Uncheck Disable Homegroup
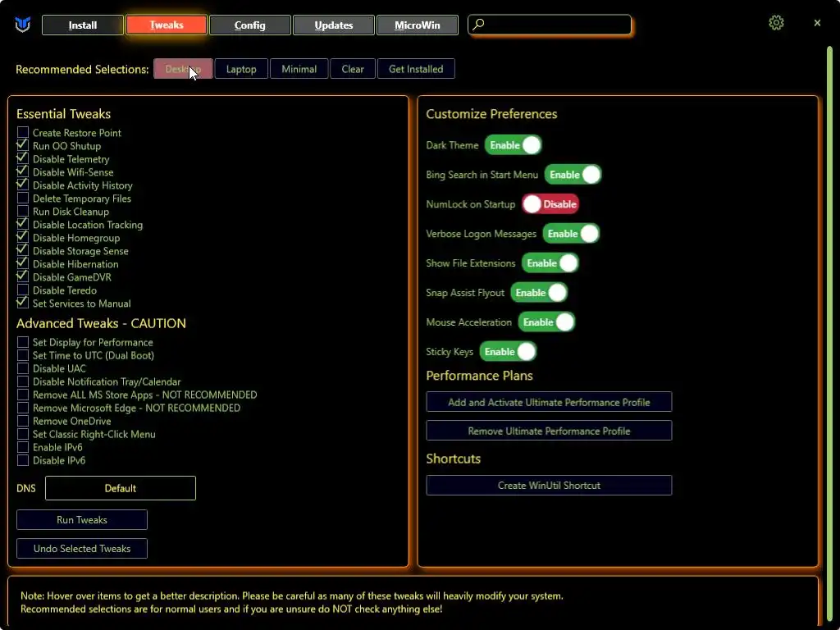Screen dimensions: 840x630 point(22,237)
